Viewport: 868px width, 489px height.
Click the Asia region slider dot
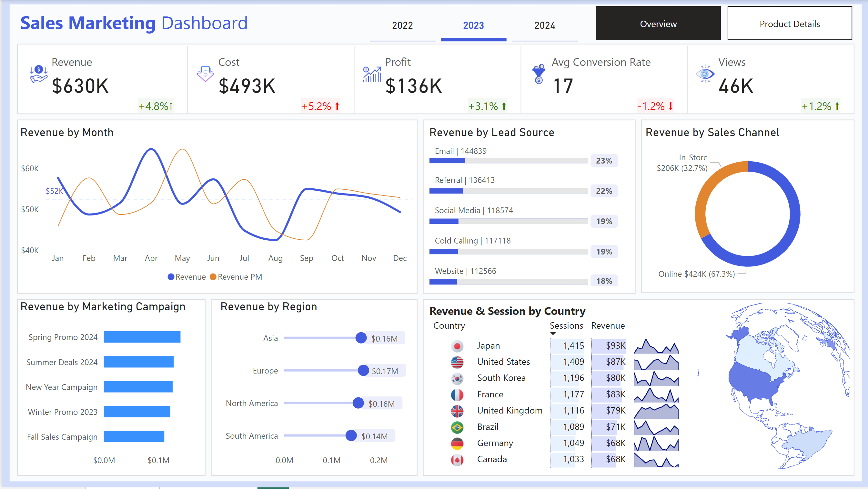click(x=361, y=338)
